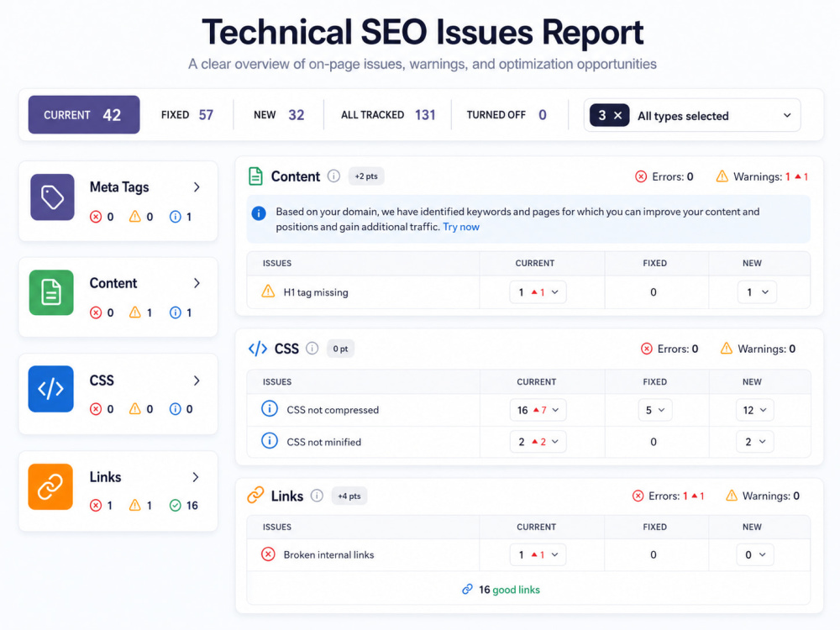Open Meta Tags category via its chevron
This screenshot has height=630, width=840.
[x=197, y=187]
